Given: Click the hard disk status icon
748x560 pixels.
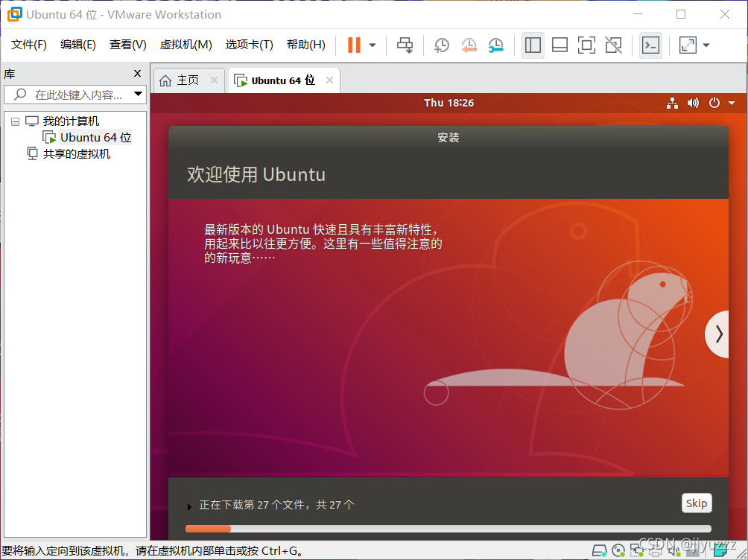Looking at the screenshot, I should point(600,551).
